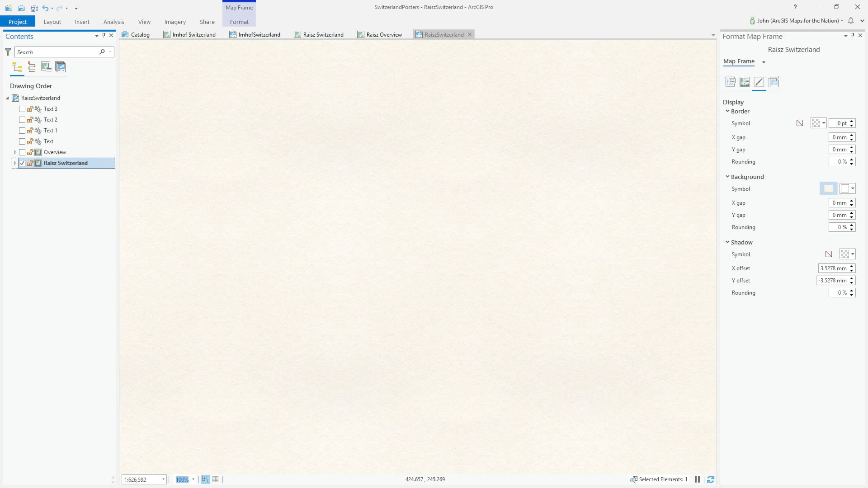Screen dimensions: 868x488
Task: Pause drawing with the pause icon
Action: (697, 479)
